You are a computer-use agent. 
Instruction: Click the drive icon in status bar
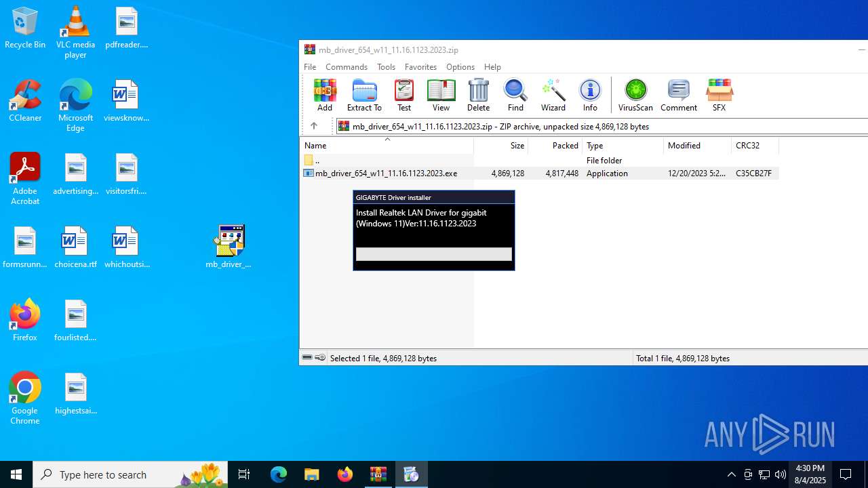307,358
